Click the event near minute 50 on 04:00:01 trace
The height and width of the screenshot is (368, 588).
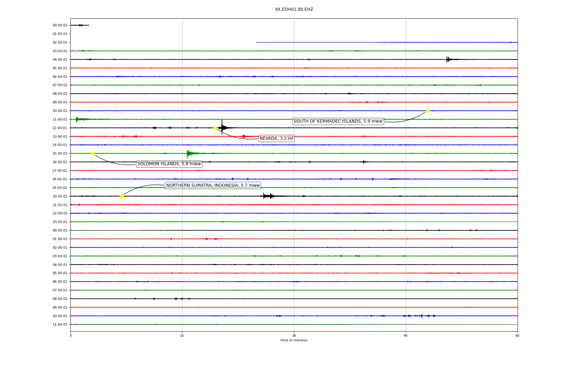(448, 59)
